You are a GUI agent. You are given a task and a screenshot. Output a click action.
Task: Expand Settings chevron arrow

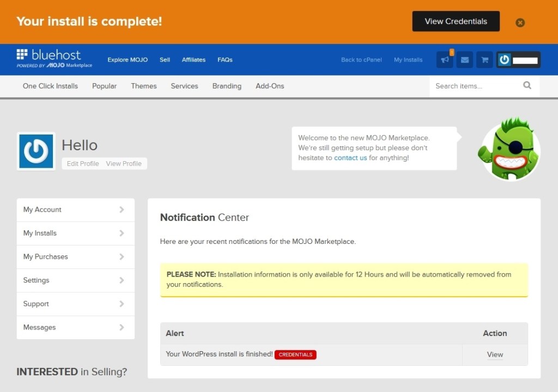point(122,280)
